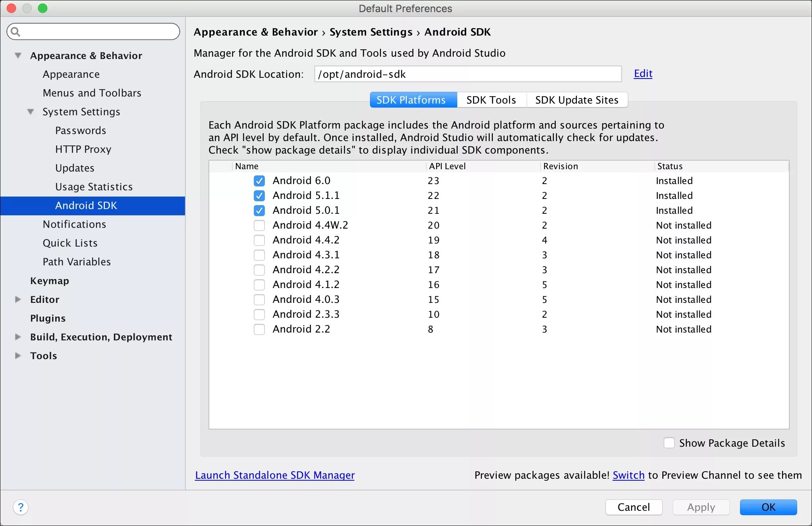The image size is (812, 526).
Task: Check the Android 4.4.2 checkbox
Action: (x=259, y=240)
